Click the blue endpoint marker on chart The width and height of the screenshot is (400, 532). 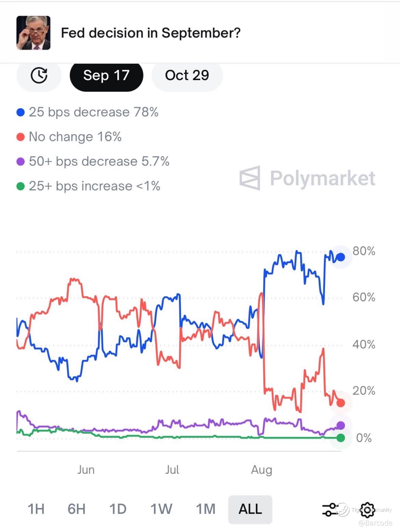(x=340, y=257)
